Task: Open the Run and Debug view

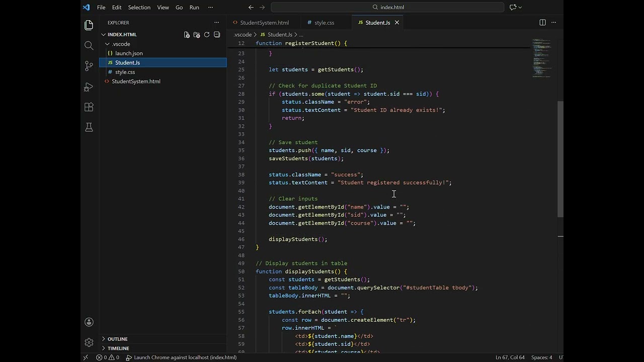Action: coord(89,86)
